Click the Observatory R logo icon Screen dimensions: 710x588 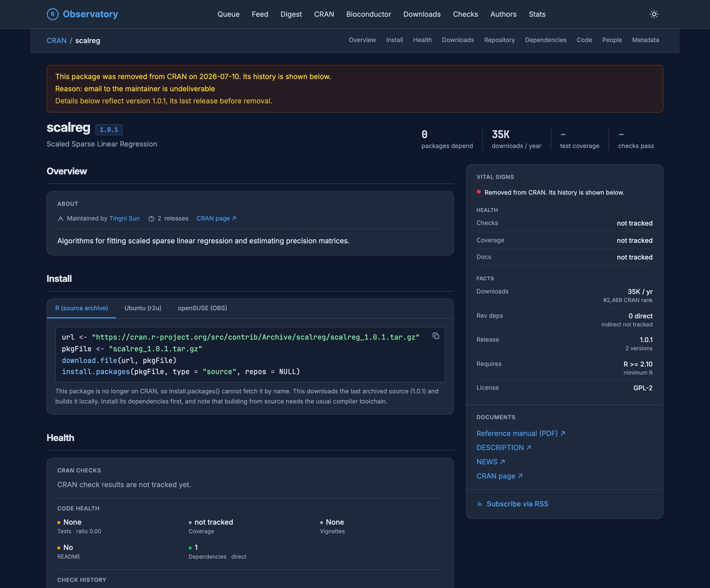coord(52,14)
